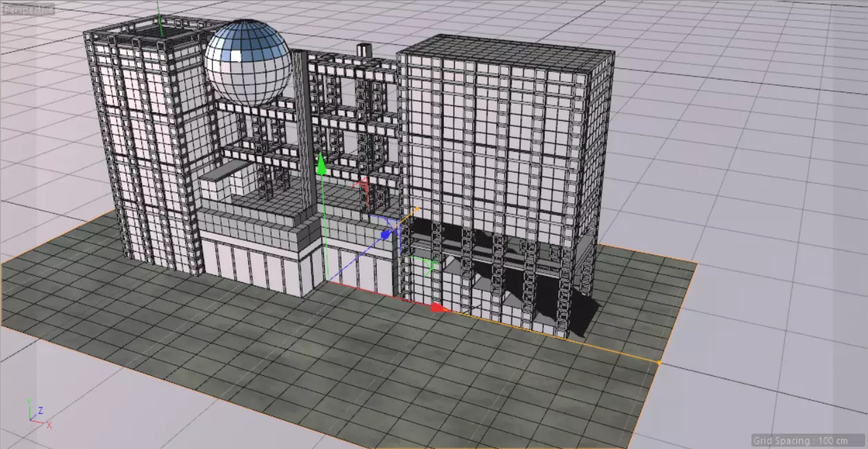Viewport: 868px width, 449px height.
Task: Click the blue Z-axis dot handle
Action: 385,235
